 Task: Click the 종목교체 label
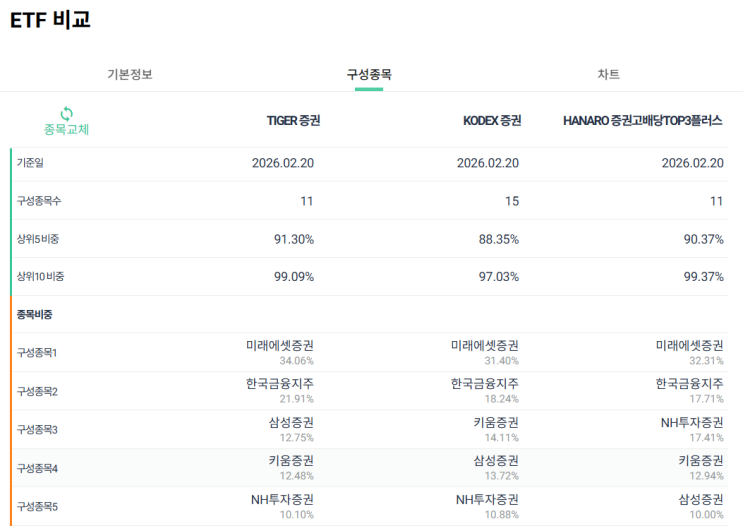point(66,129)
